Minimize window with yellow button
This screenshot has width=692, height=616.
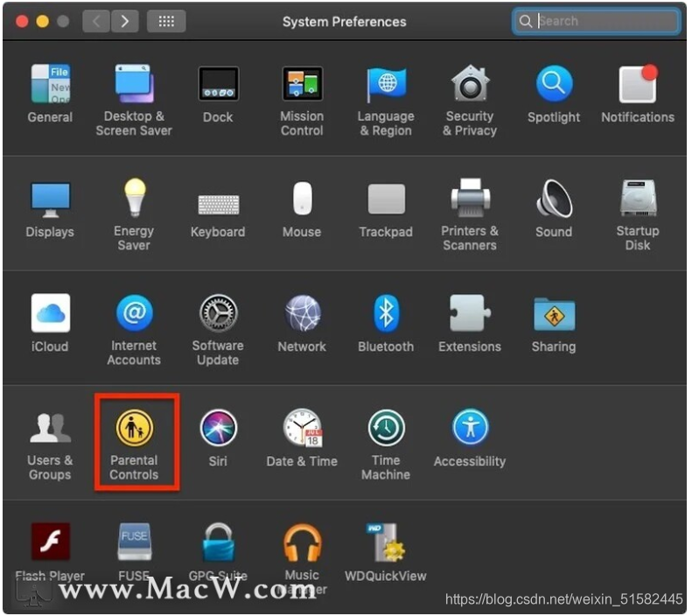42,21
